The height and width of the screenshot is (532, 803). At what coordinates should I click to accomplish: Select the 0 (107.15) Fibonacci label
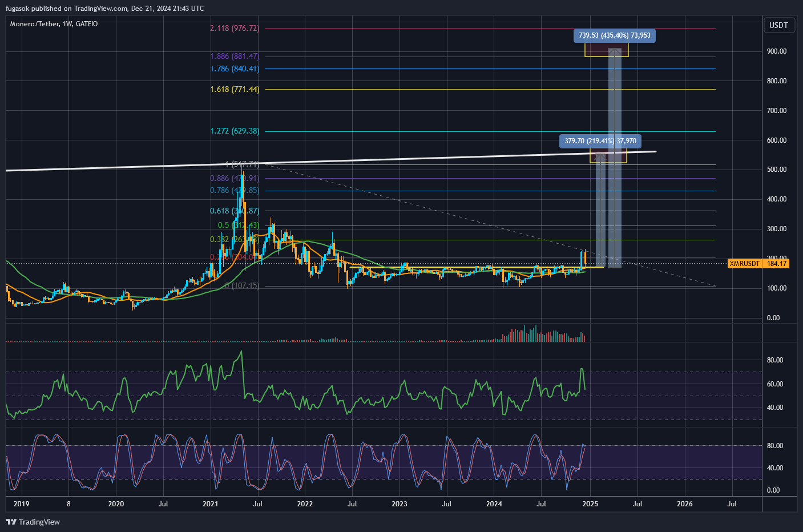[x=241, y=285]
